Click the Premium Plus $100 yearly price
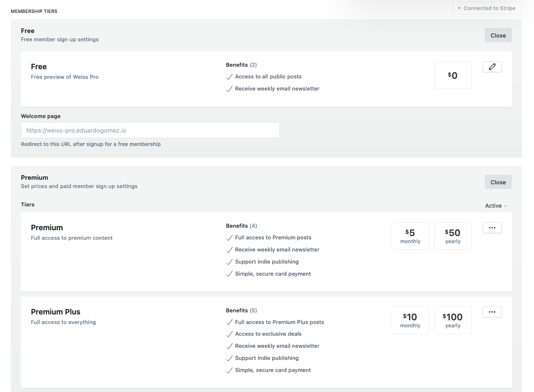The height and width of the screenshot is (392, 534). pyautogui.click(x=453, y=320)
